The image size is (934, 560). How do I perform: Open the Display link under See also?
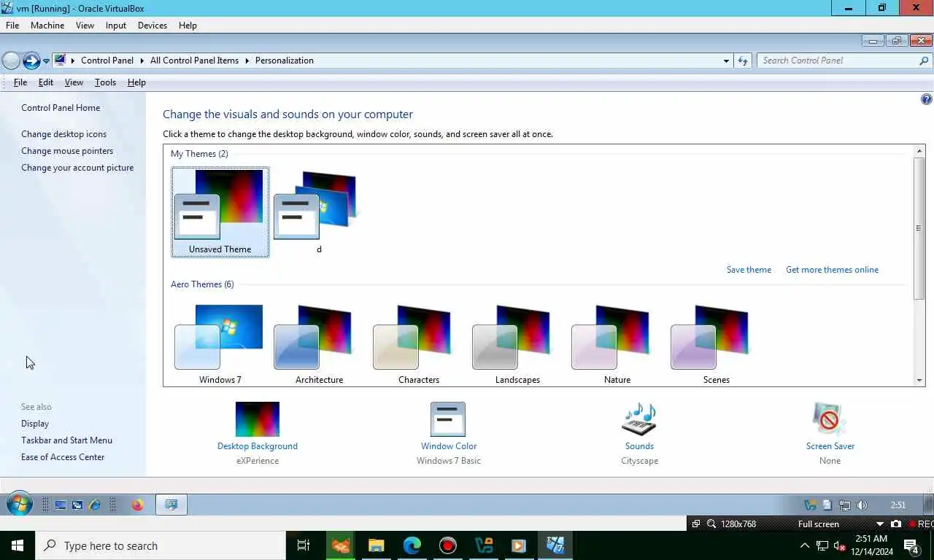click(35, 424)
